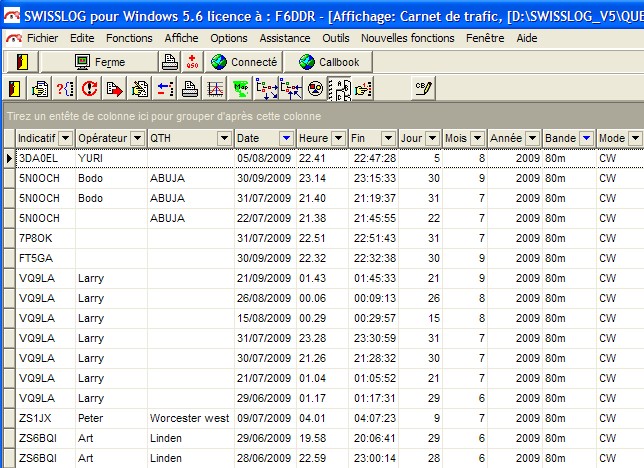The height and width of the screenshot is (468, 644).
Task: Click the expand tree arrows icon
Action: click(x=266, y=88)
